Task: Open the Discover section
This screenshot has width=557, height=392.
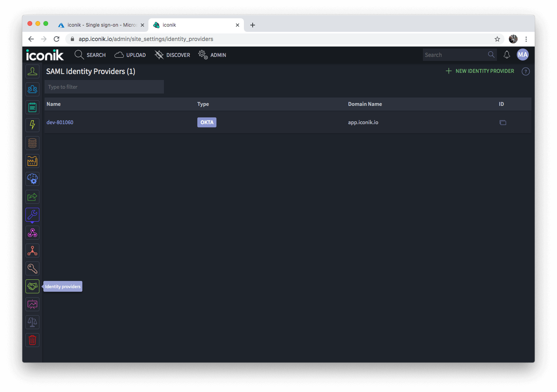Action: click(x=172, y=55)
